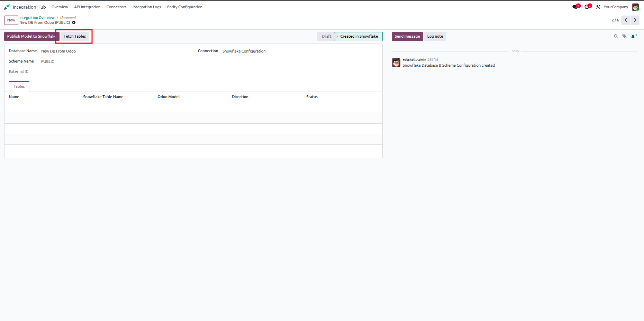Image resolution: width=644 pixels, height=321 pixels.
Task: Click the debug tools icon beside YourCompany
Action: tap(598, 7)
